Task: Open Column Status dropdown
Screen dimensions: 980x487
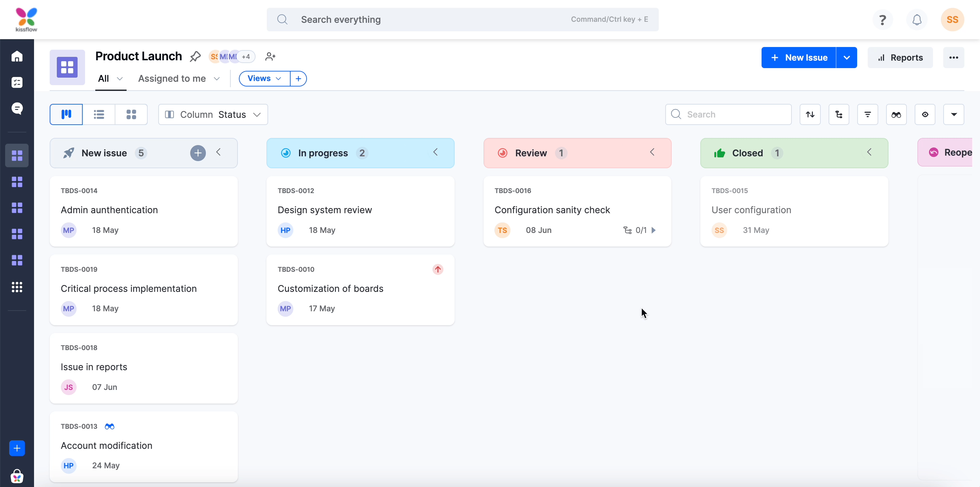Action: click(x=213, y=114)
